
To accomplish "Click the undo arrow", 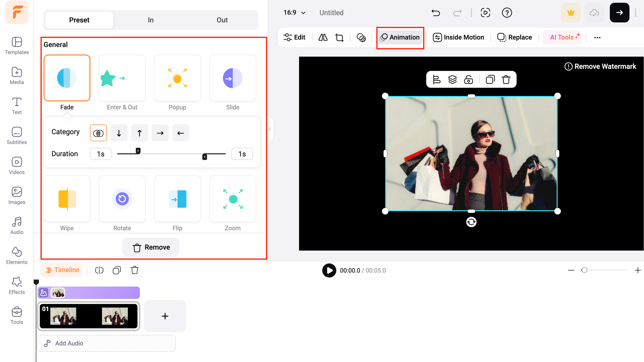I will [436, 13].
